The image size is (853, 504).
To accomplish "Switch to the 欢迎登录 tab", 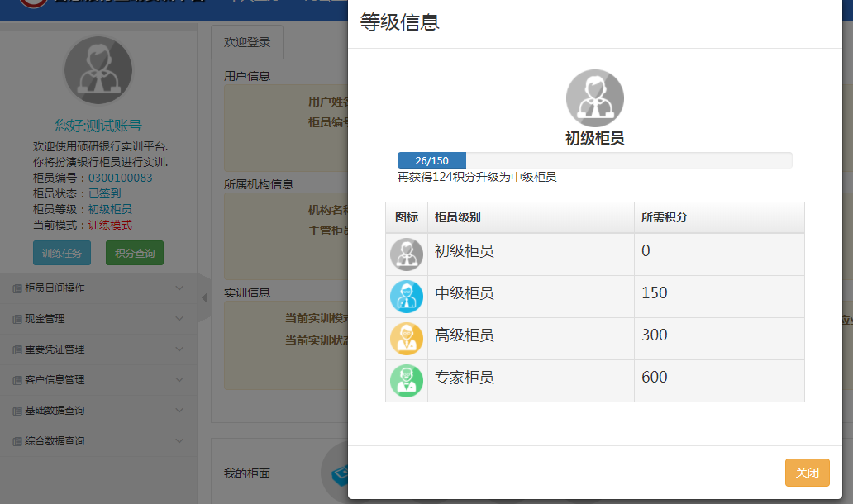I will (x=247, y=43).
